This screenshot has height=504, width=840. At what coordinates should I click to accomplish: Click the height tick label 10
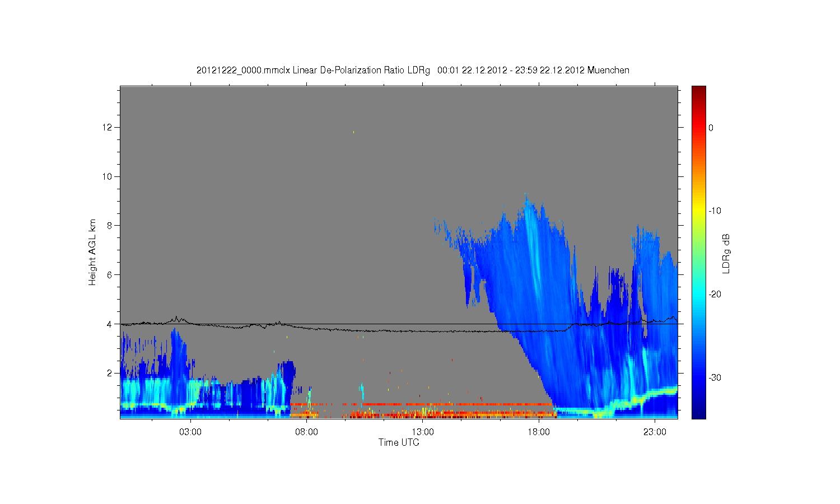coord(108,177)
